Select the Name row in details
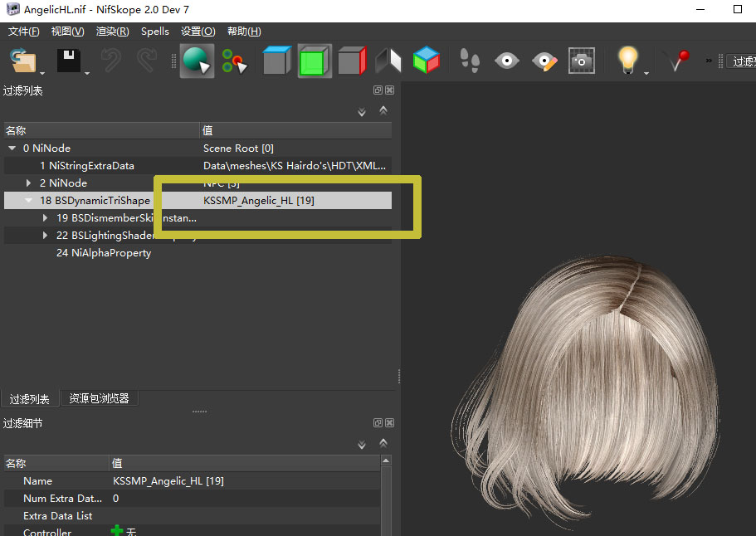The height and width of the screenshot is (536, 756). click(192, 481)
